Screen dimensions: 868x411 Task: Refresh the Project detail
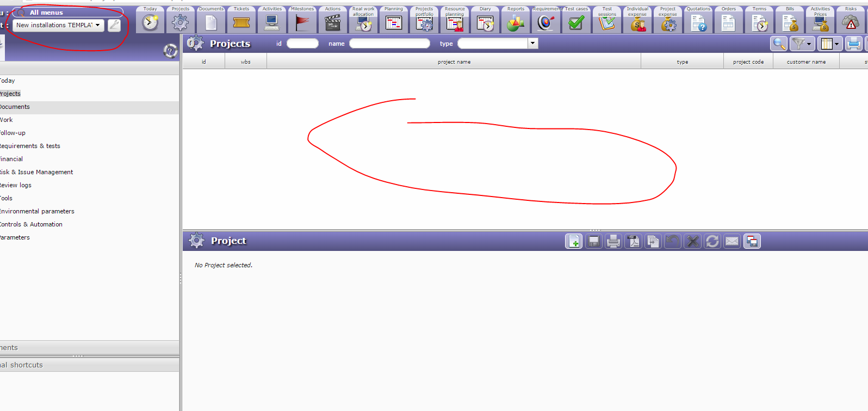point(712,241)
